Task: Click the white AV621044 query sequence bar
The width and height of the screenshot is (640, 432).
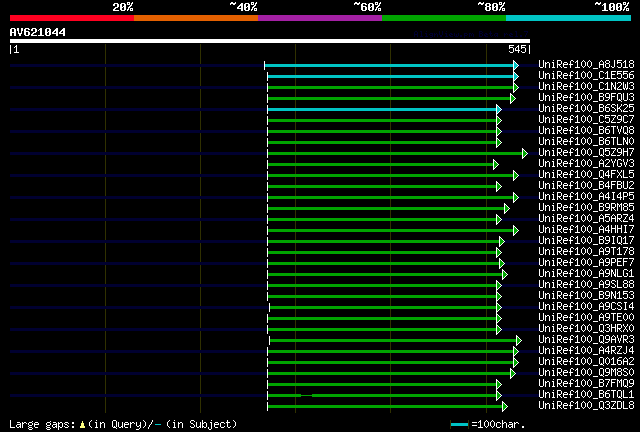Action: click(270, 41)
